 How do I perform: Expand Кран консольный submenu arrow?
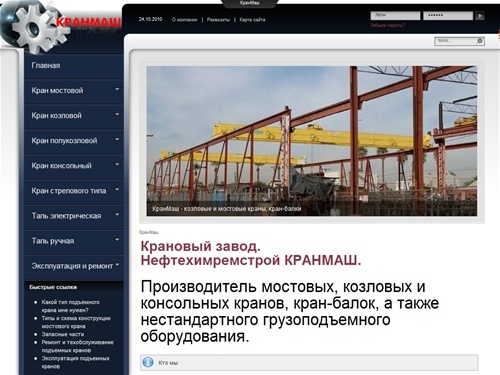(x=117, y=164)
